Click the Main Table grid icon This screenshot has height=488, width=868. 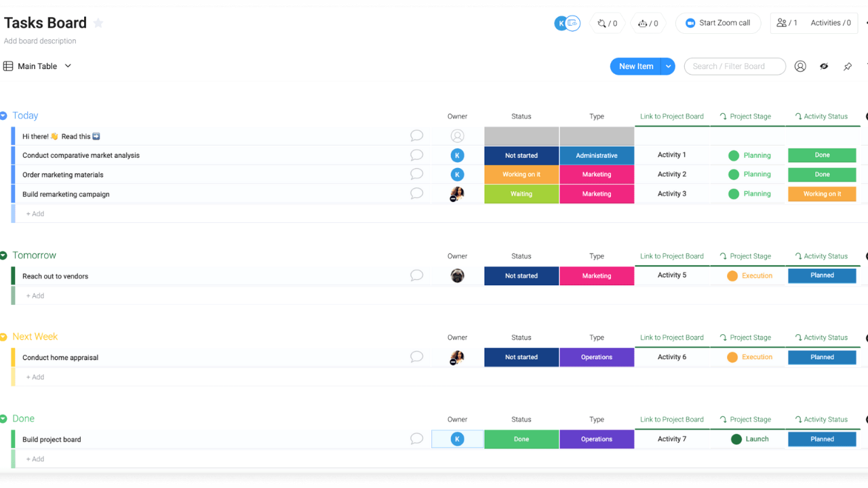[8, 66]
